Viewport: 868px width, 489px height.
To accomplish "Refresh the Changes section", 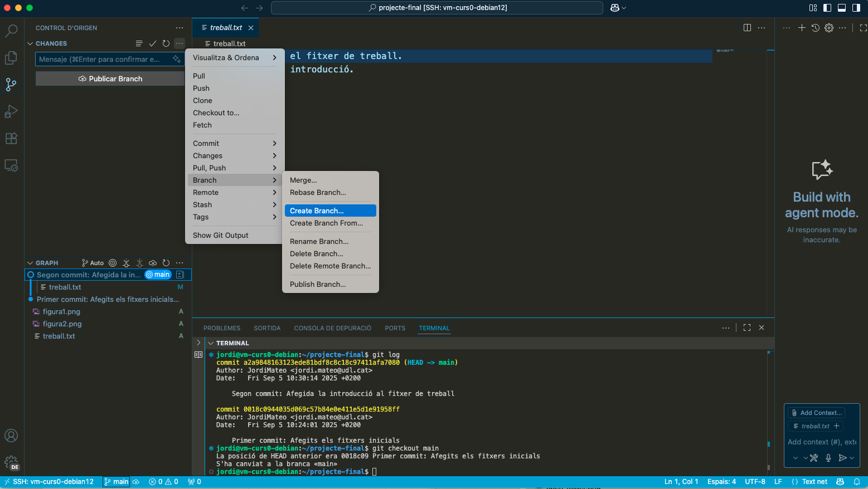I will click(x=166, y=43).
